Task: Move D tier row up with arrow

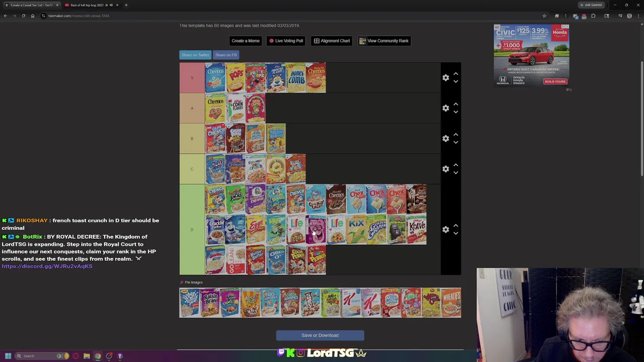Action: (x=456, y=226)
